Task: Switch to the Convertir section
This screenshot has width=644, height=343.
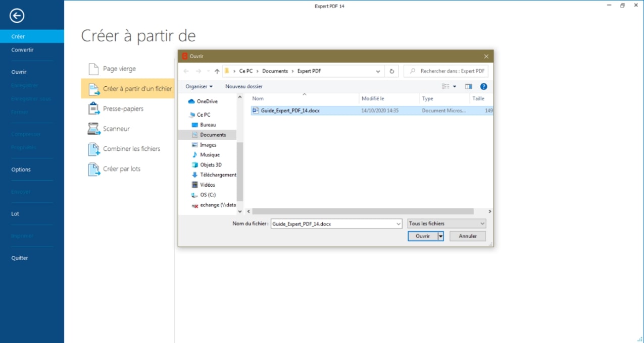Action: (23, 49)
